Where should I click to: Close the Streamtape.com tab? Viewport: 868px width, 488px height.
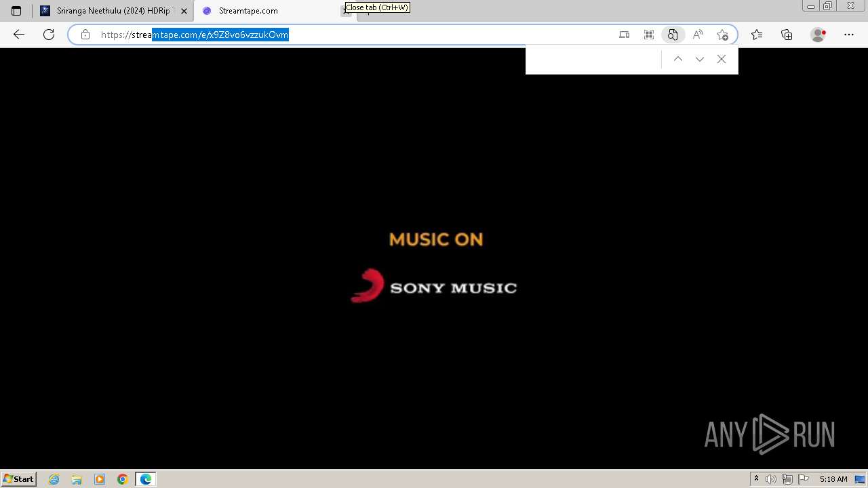coord(347,12)
